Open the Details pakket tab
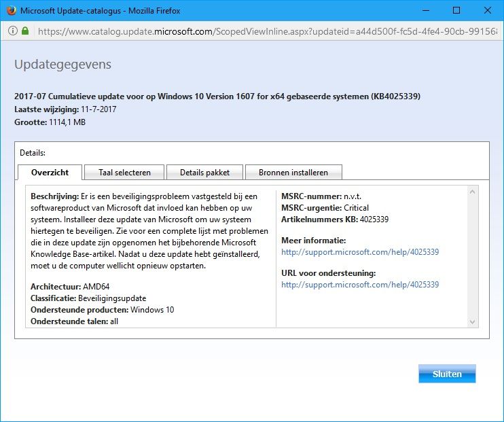The image size is (504, 422). (x=204, y=173)
